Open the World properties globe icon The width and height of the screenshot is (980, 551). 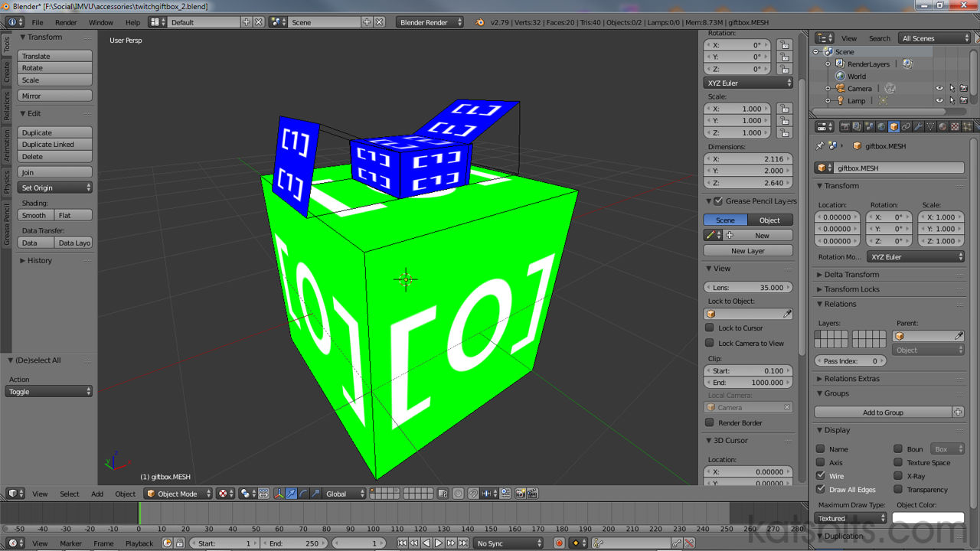[881, 126]
